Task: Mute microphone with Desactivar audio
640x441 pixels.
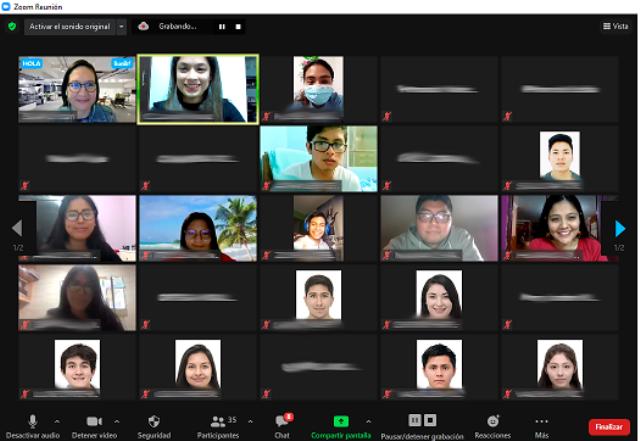Action: coord(33,421)
